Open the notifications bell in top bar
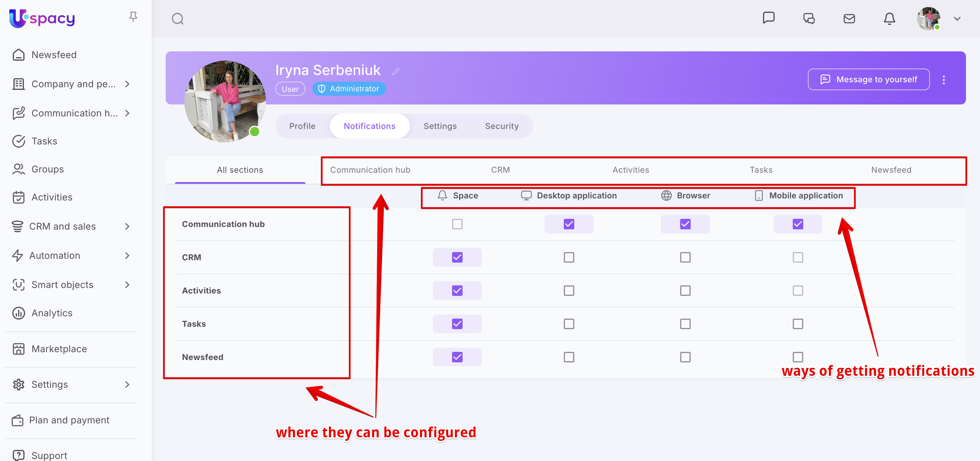Image resolution: width=980 pixels, height=461 pixels. (x=889, y=19)
